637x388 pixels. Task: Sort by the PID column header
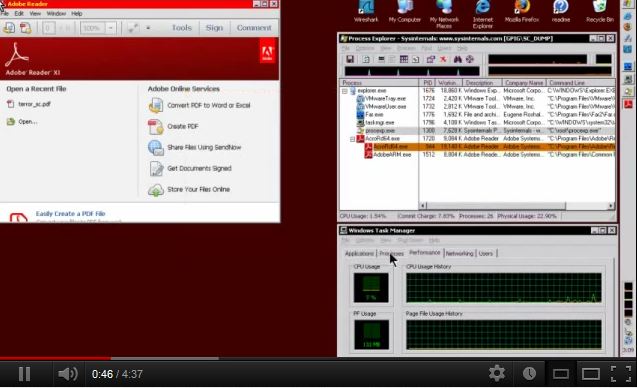pyautogui.click(x=427, y=82)
